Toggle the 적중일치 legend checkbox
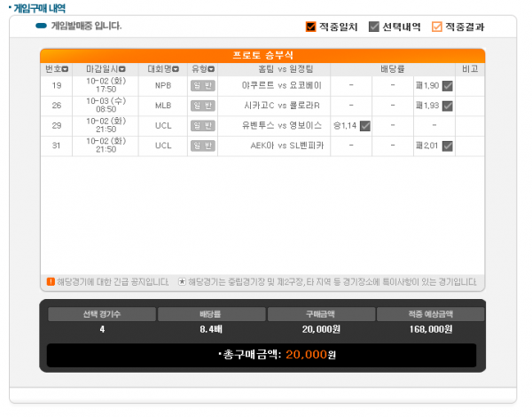The image size is (532, 417). click(x=311, y=27)
